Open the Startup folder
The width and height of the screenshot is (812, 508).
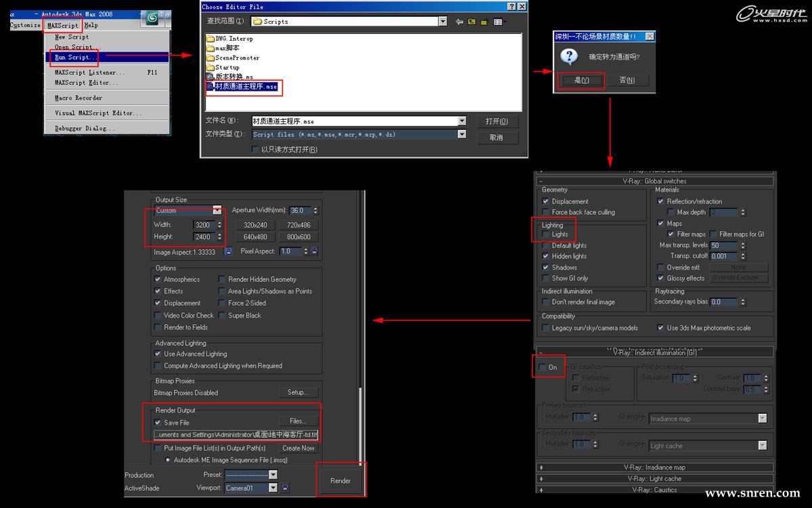click(x=223, y=68)
